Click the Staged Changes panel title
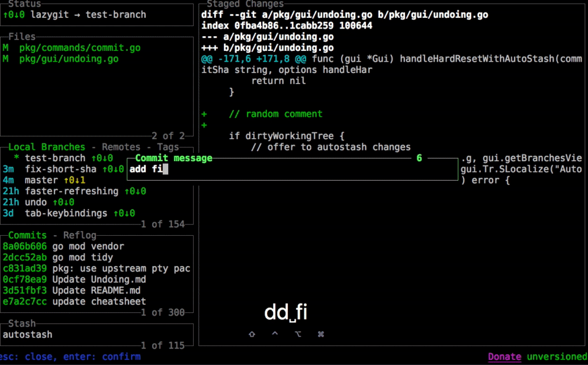Screen dimensions: 588x365 point(245,4)
